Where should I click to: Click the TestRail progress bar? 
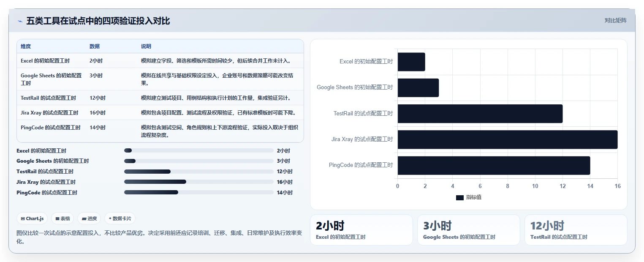click(199, 172)
